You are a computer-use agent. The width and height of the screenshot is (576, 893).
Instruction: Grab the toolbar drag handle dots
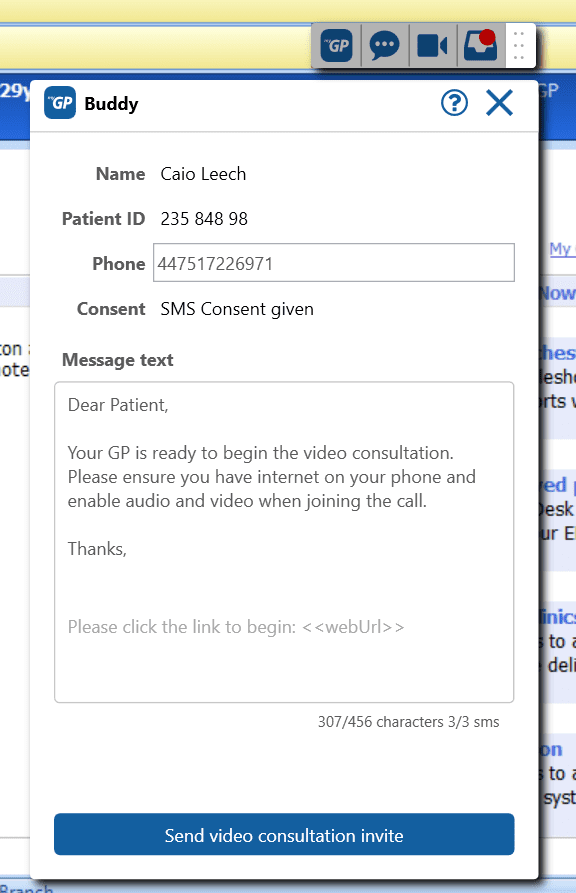click(x=519, y=46)
